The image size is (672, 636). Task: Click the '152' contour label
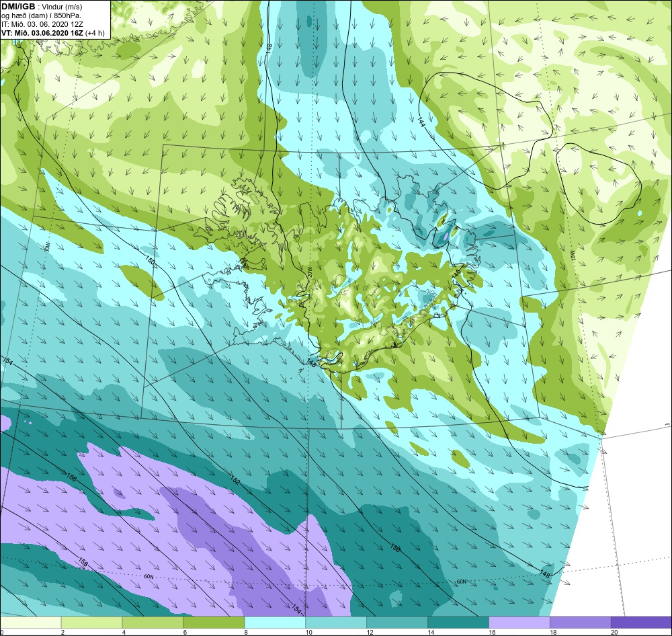coord(235,479)
